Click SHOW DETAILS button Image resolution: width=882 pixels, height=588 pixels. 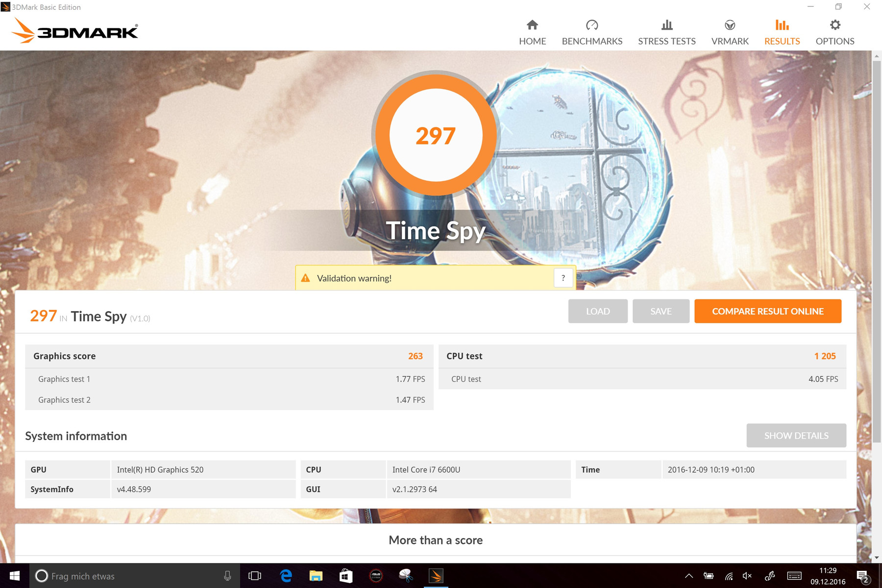coord(796,435)
